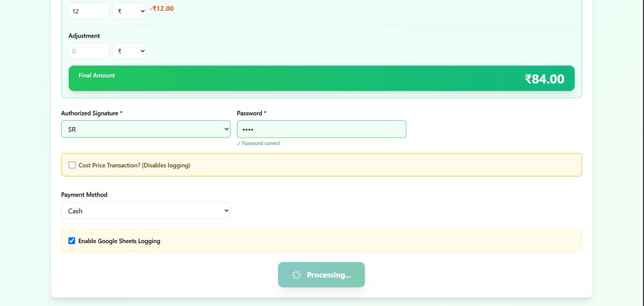The height and width of the screenshot is (306, 644).
Task: Click the Adjustment label
Action: (x=84, y=36)
